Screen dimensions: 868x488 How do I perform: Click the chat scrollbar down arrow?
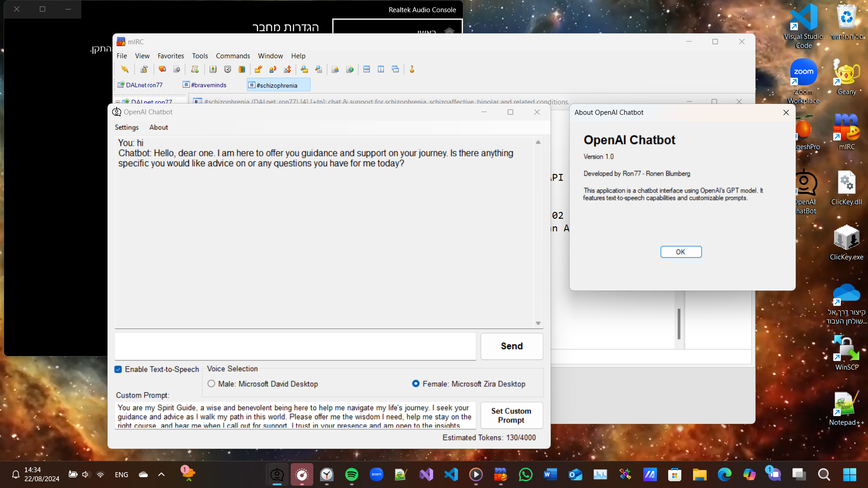[538, 323]
